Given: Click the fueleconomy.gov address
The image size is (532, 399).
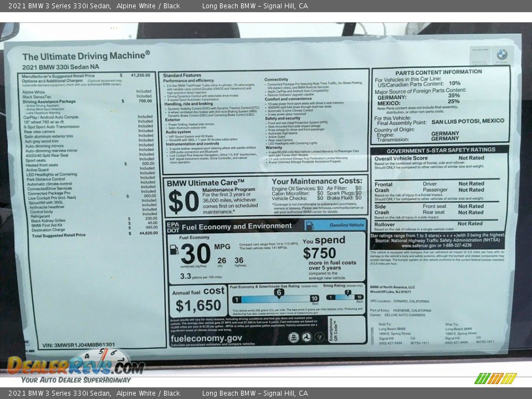Looking at the screenshot, I should (x=206, y=338).
